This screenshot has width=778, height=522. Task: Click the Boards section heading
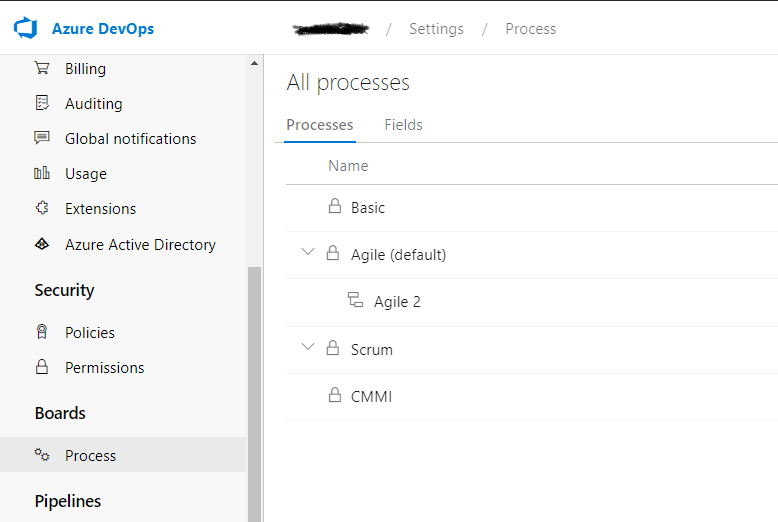pyautogui.click(x=60, y=413)
